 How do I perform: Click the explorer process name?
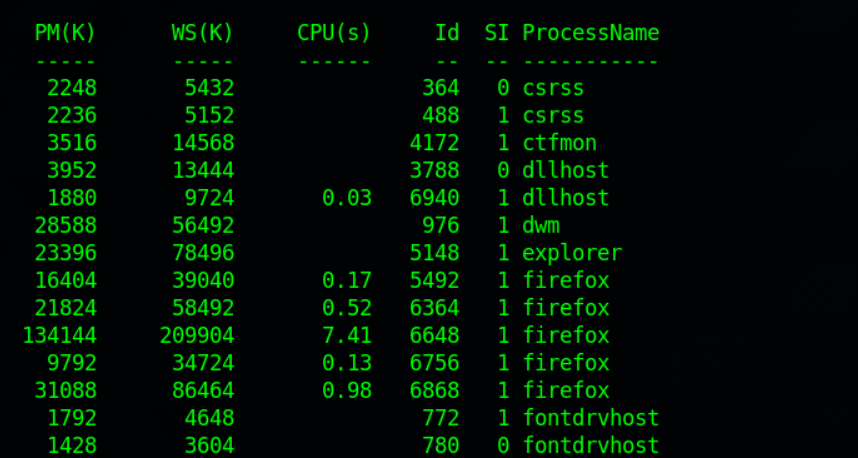click(x=572, y=253)
